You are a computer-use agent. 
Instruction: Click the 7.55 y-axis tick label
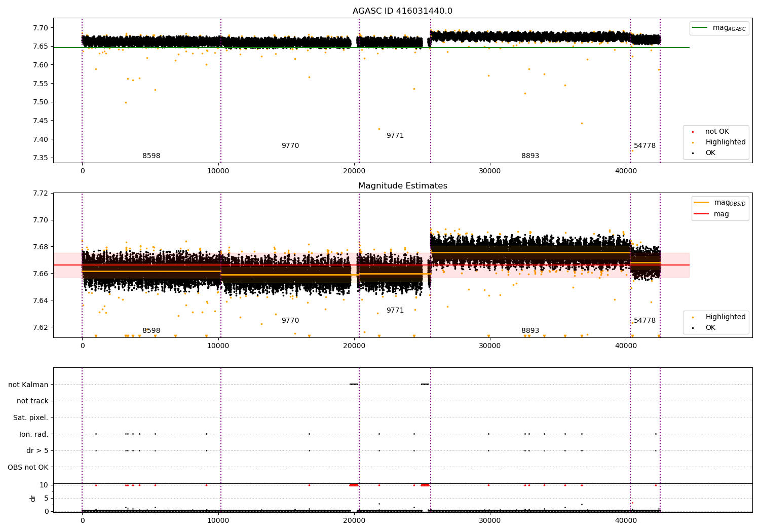coord(41,84)
